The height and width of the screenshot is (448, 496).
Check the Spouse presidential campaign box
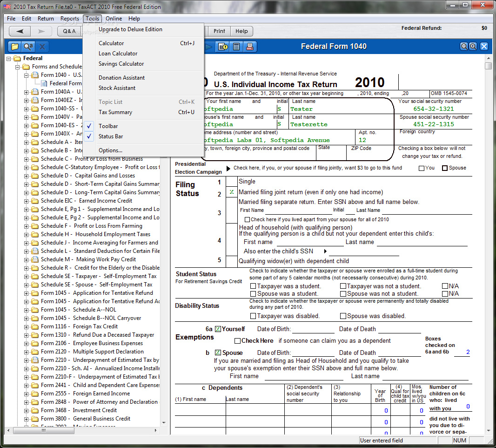445,168
